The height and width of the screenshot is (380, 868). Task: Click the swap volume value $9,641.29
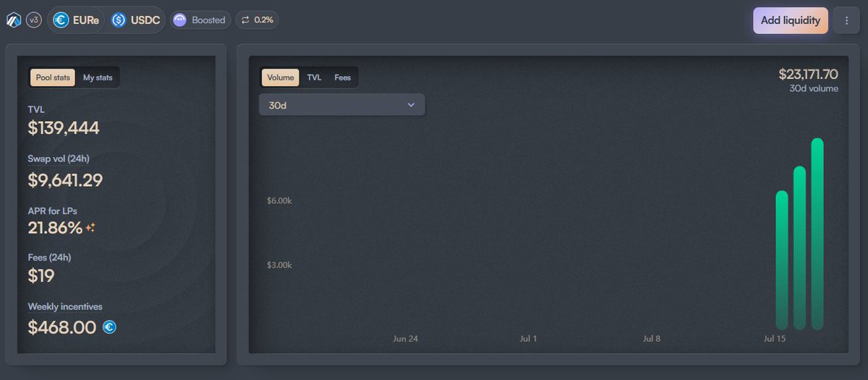65,180
